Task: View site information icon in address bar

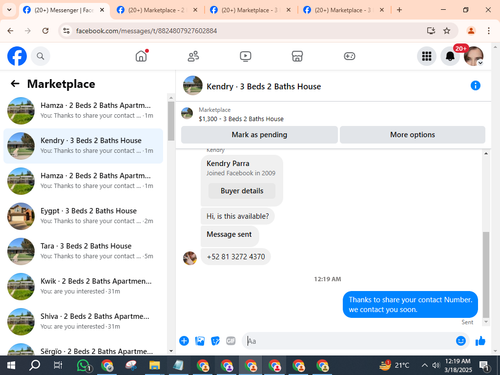Action: point(66,31)
